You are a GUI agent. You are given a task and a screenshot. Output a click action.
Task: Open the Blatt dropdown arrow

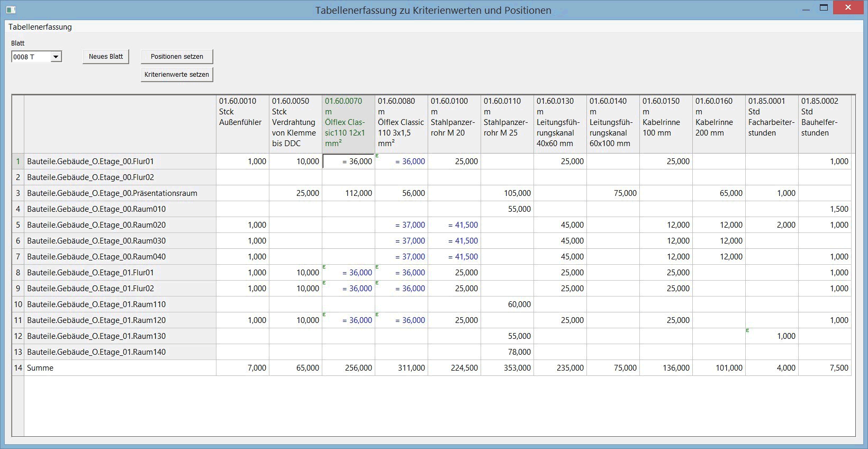coord(56,57)
